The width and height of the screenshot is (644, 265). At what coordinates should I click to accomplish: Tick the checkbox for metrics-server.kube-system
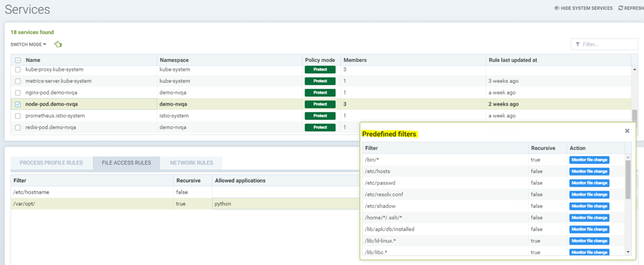pyautogui.click(x=18, y=81)
